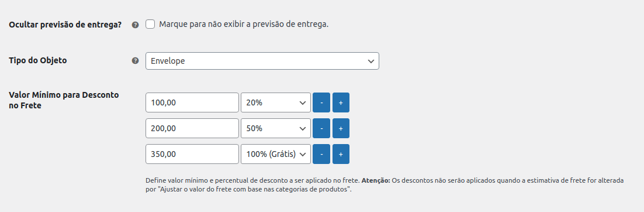Expand the 50% discount dropdown
This screenshot has height=212, width=644.
(x=276, y=128)
